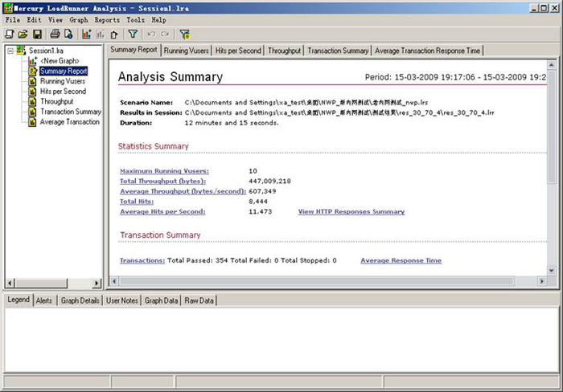This screenshot has width=563, height=392.
Task: Click the Running Vusers tree graph icon
Action: (32, 81)
